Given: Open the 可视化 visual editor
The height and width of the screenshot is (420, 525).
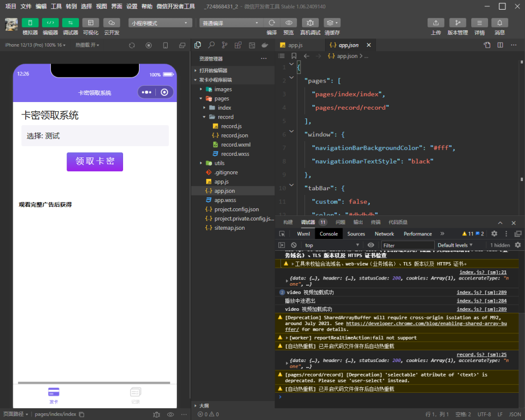Looking at the screenshot, I should 91,23.
